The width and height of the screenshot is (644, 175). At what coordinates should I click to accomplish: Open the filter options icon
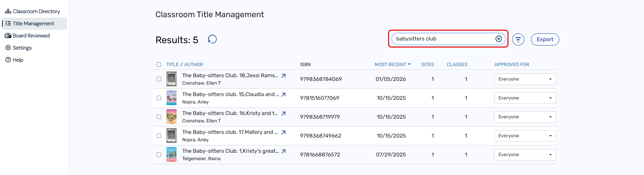[518, 39]
